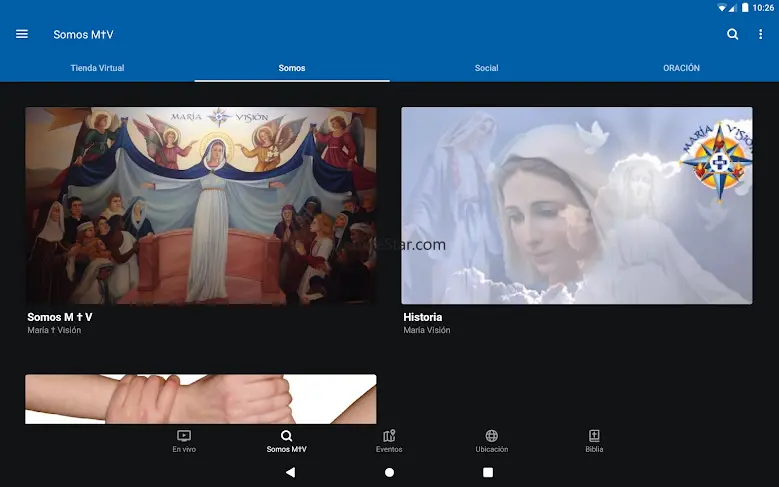Viewport: 779px width, 487px height.
Task: Open the hamburger navigation menu
Action: coord(22,34)
